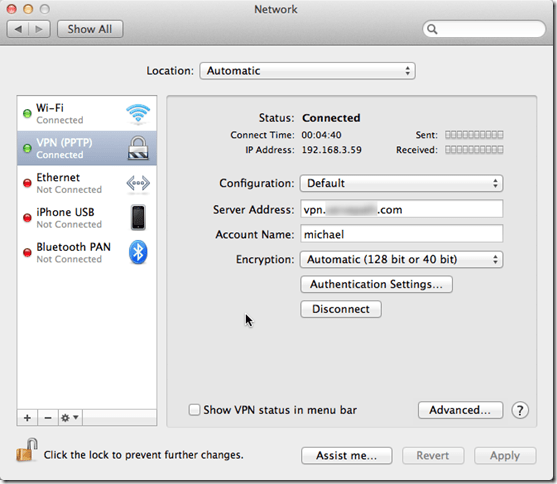557x484 pixels.
Task: Click the Sent traffic indicator bar
Action: click(x=474, y=135)
